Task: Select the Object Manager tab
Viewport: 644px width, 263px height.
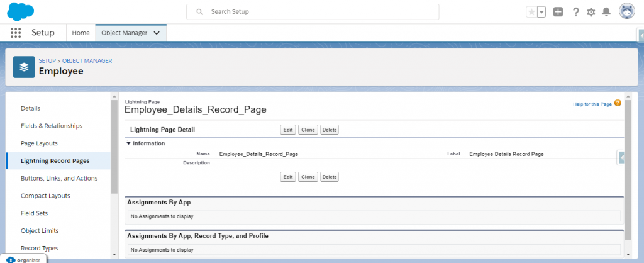Action: point(124,33)
